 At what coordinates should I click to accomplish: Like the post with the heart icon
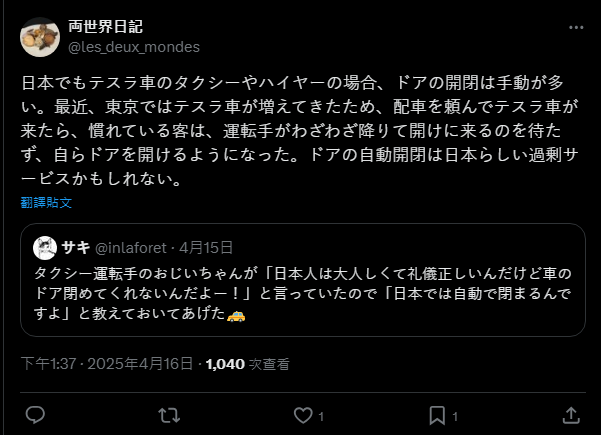[302, 414]
